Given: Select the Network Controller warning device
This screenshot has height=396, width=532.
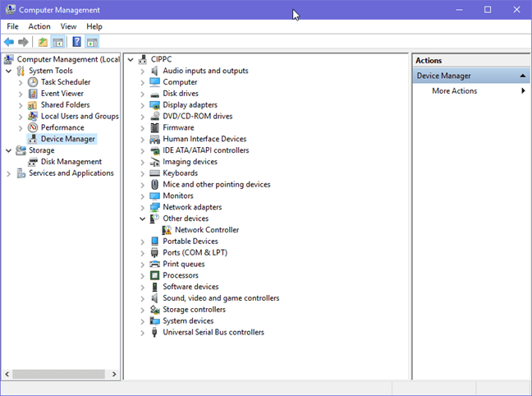Looking at the screenshot, I should coord(207,230).
